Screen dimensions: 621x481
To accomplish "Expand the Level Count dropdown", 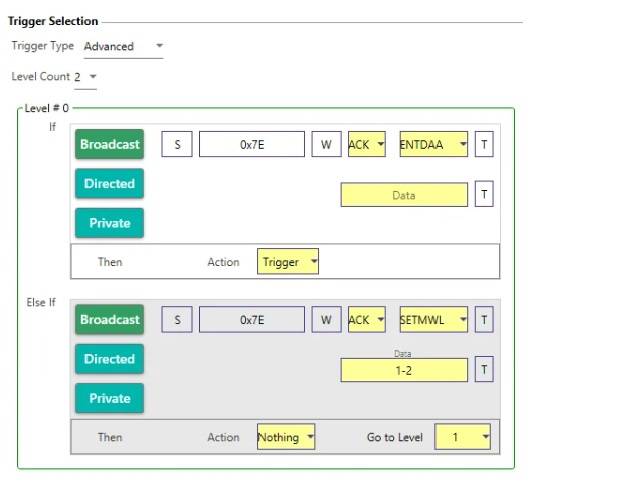I will [x=86, y=76].
